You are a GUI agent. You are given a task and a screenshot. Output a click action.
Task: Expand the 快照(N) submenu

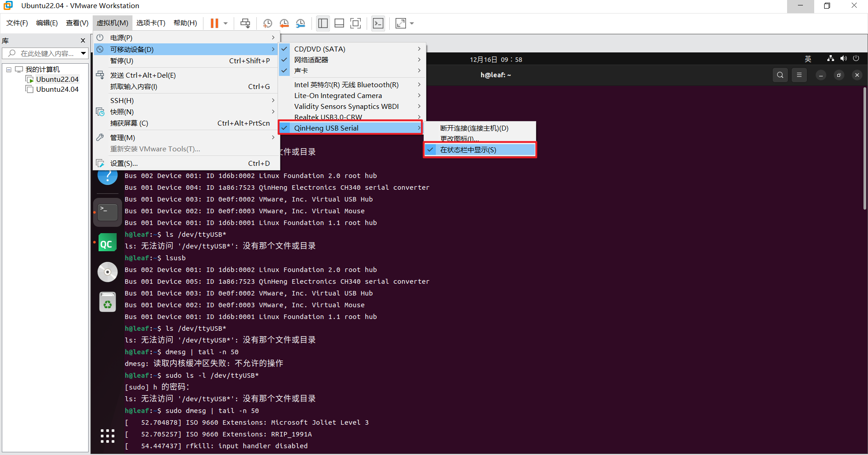tap(186, 112)
